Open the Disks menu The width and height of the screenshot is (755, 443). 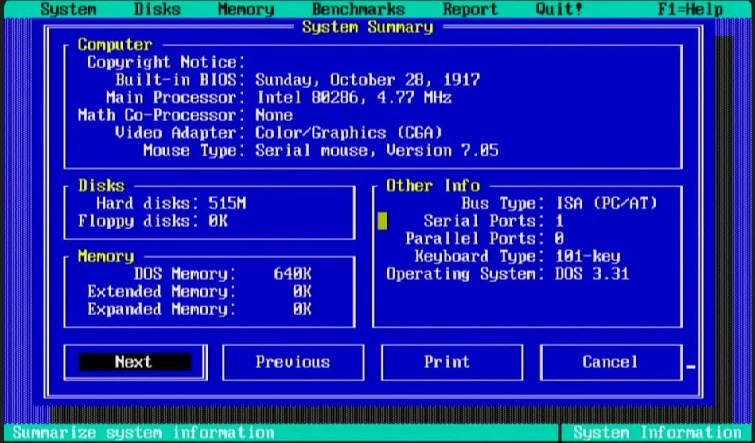(157, 9)
